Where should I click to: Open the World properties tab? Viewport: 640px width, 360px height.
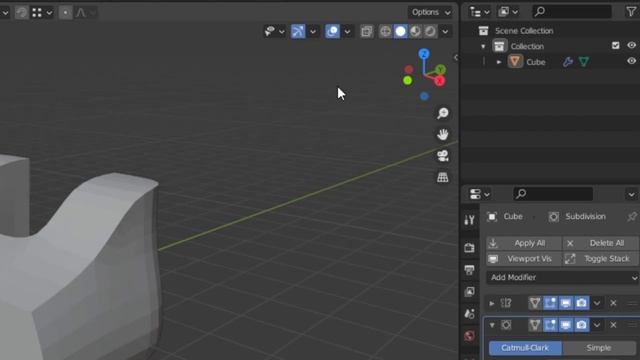coord(469,336)
